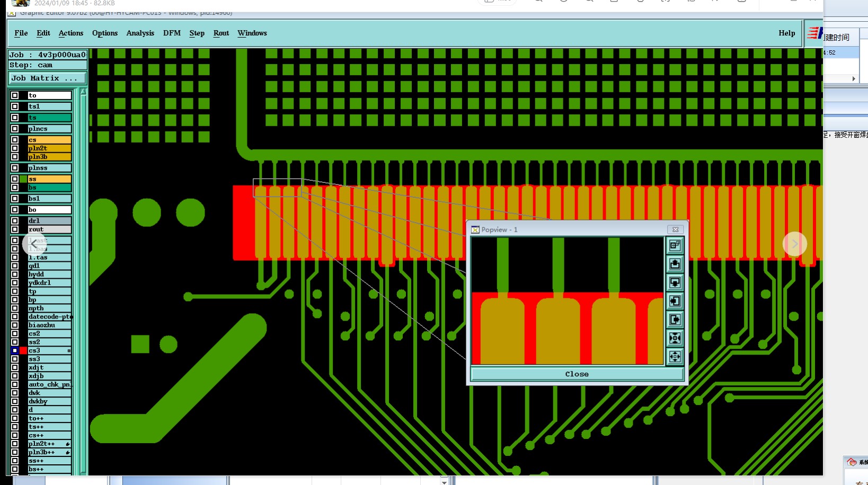Click the Popview zoom-in converging arrows icon

click(675, 338)
